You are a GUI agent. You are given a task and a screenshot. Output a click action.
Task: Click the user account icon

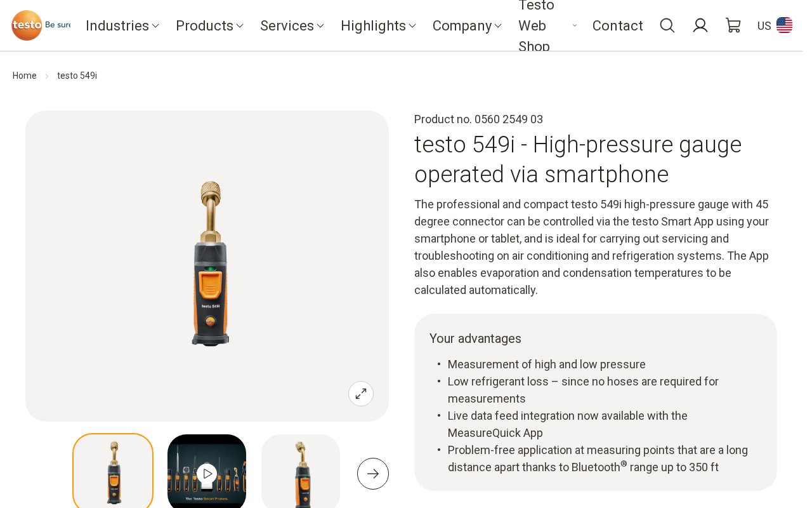[x=700, y=25]
